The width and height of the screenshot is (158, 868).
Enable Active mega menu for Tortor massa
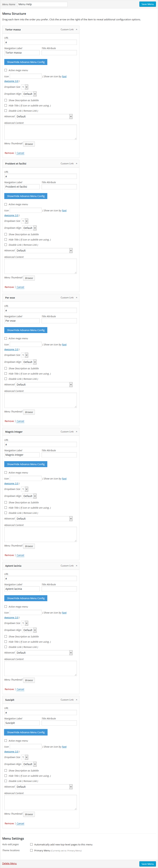6,70
